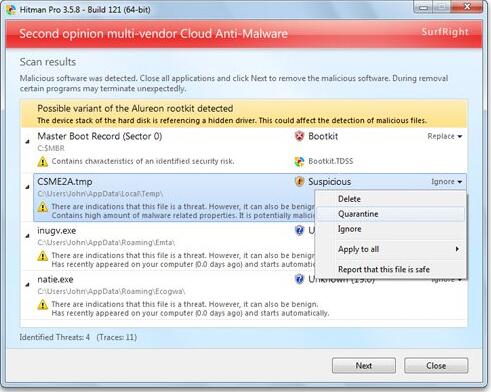Click the C:\Users\John\AppData\Roaming\Emta\ path
Image resolution: width=491 pixels, height=392 pixels.
(106, 243)
